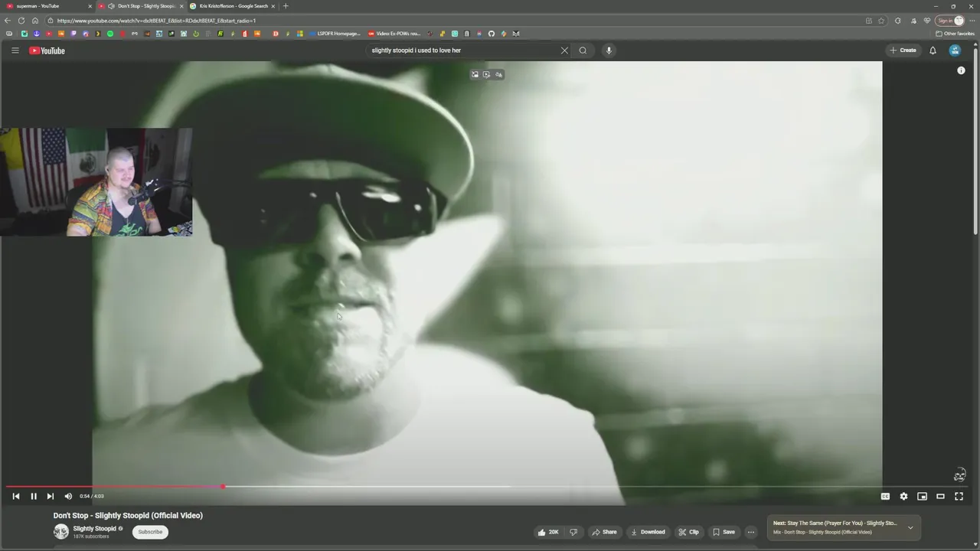Download the video
This screenshot has height=551, width=980.
(x=648, y=532)
